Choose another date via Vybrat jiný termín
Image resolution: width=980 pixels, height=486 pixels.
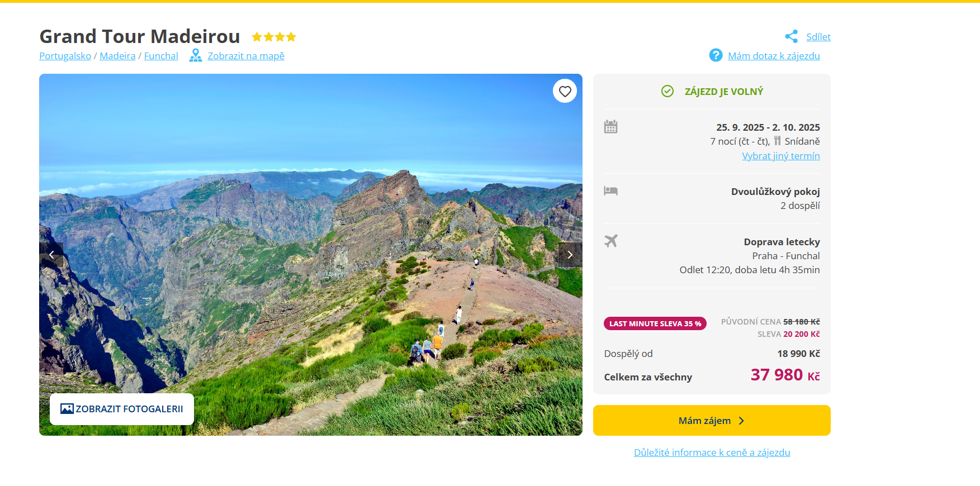click(x=780, y=156)
